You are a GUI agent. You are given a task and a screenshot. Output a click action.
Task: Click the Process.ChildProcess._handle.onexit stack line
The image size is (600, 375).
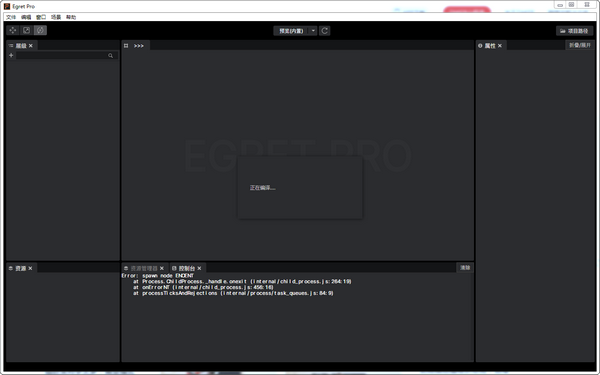point(242,281)
